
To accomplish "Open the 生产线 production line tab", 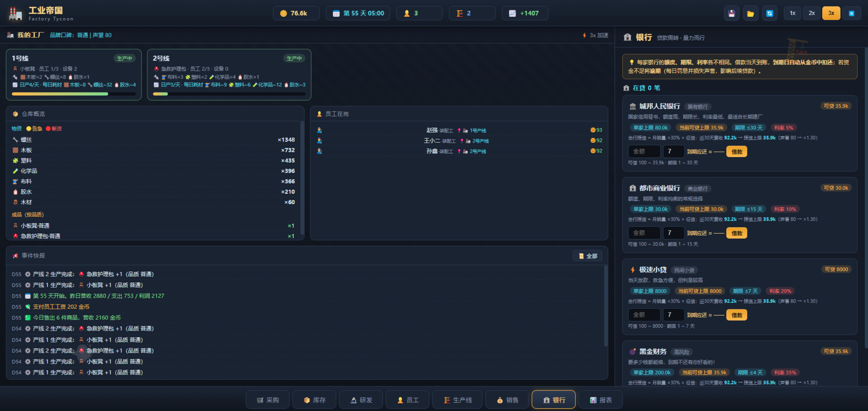I will pyautogui.click(x=457, y=400).
